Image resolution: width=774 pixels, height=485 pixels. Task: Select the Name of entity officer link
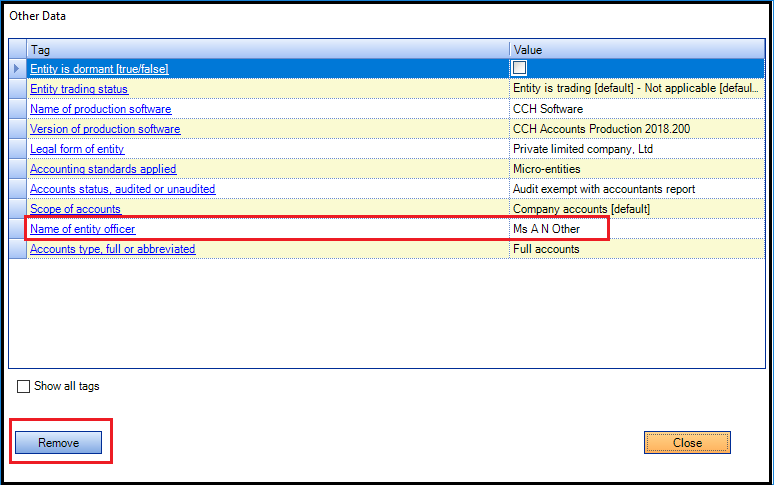tap(82, 229)
